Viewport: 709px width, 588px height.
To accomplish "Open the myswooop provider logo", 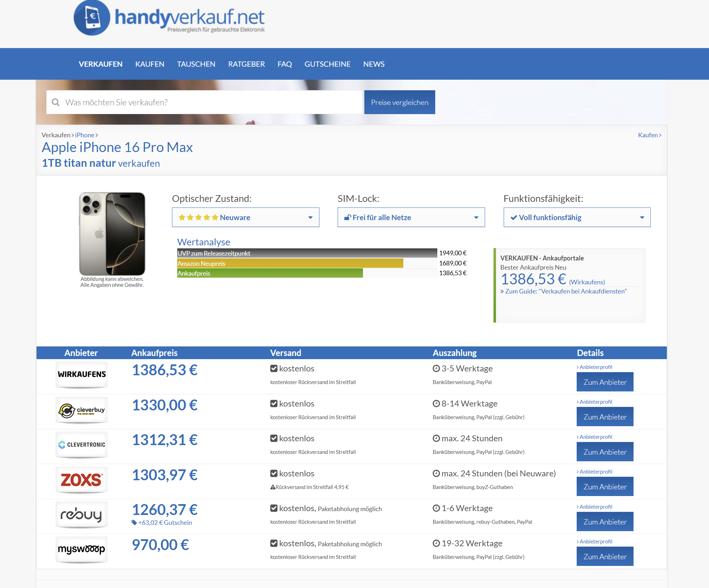I will click(81, 549).
